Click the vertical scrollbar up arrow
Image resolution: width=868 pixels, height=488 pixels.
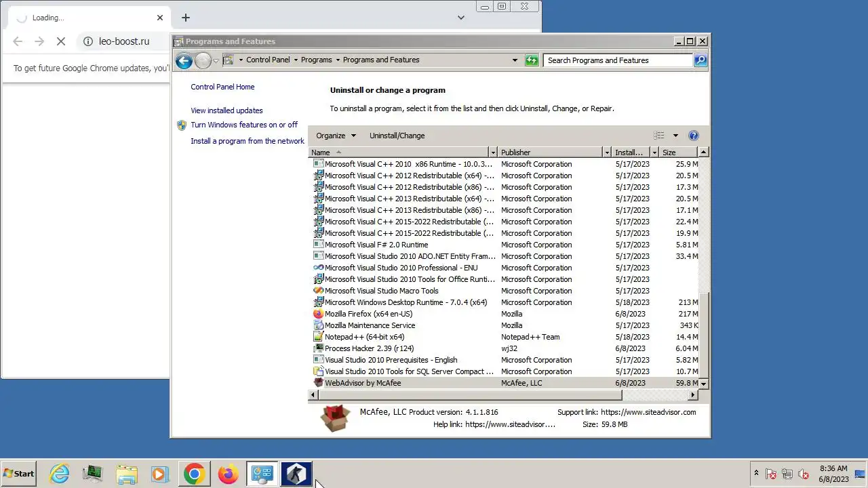coord(704,152)
